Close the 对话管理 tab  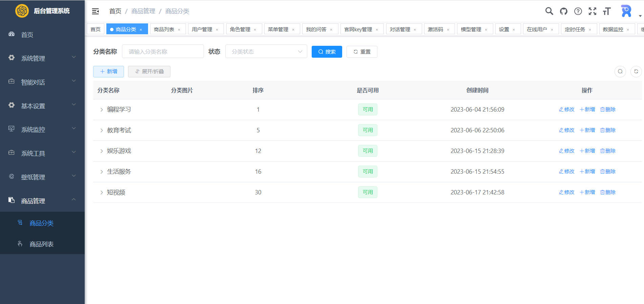tap(415, 30)
